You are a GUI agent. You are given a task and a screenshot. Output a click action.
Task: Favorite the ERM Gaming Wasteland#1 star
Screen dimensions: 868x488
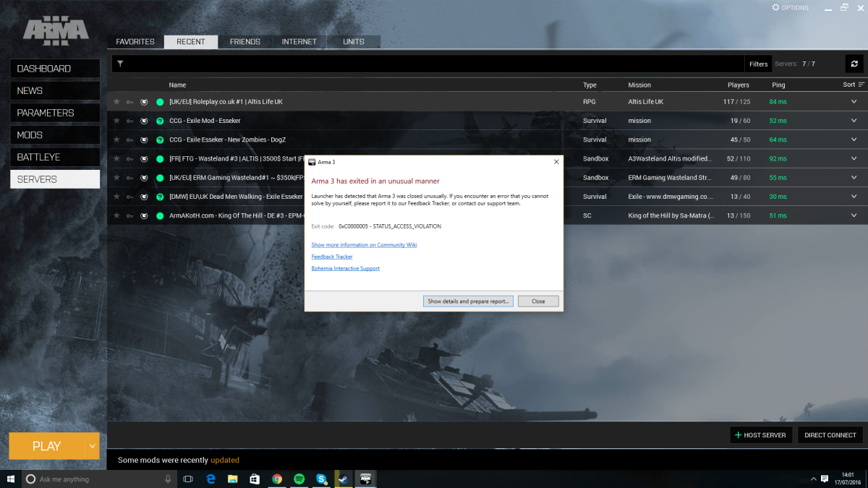pos(116,177)
